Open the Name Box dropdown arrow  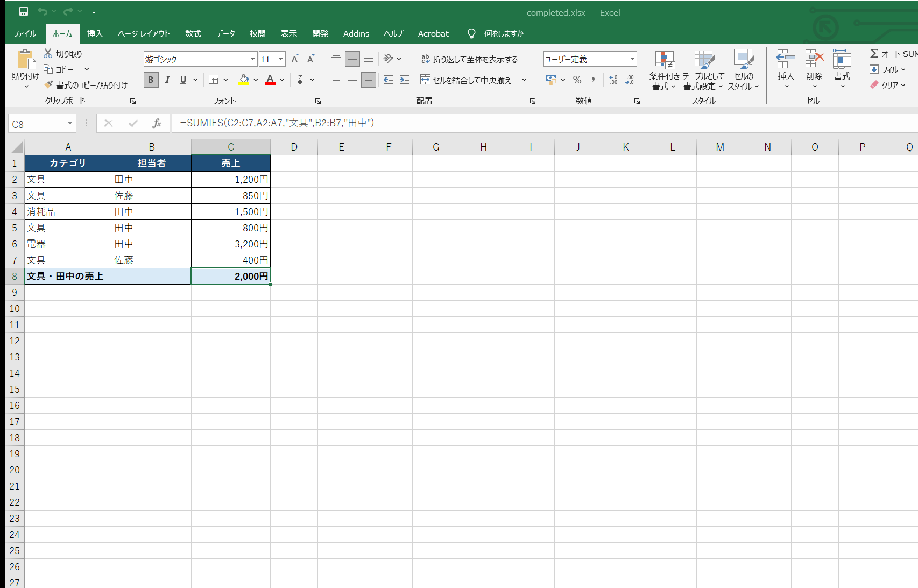(x=70, y=124)
